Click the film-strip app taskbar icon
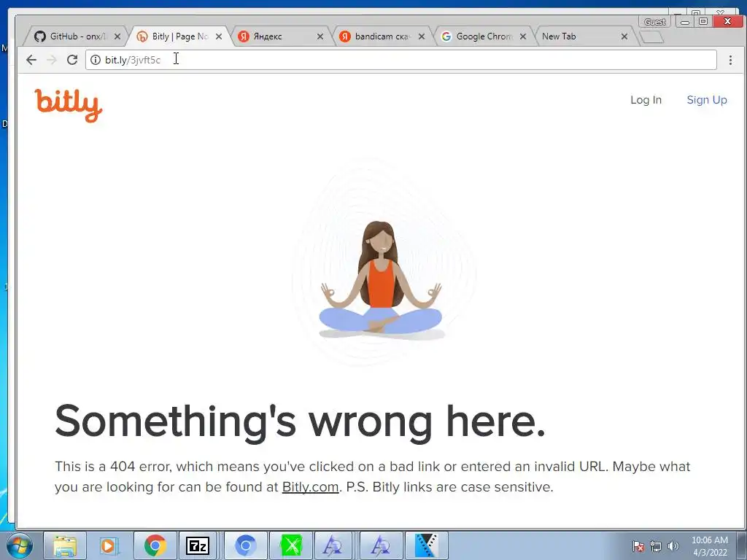Image resolution: width=747 pixels, height=560 pixels. (426, 545)
